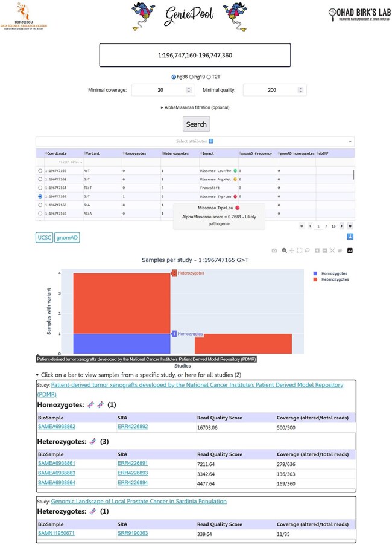Click the plot Zoom out minus icon
The width and height of the screenshot is (392, 545).
pos(324,250)
